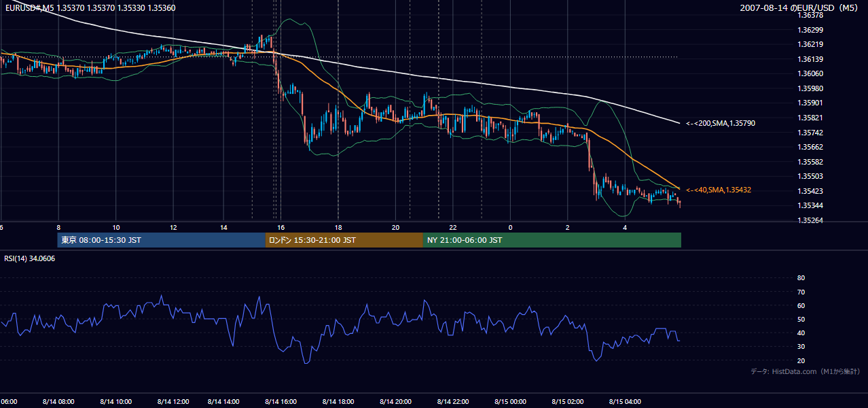Click price axis value 1.36060
Image resolution: width=868 pixels, height=408 pixels.
click(809, 73)
